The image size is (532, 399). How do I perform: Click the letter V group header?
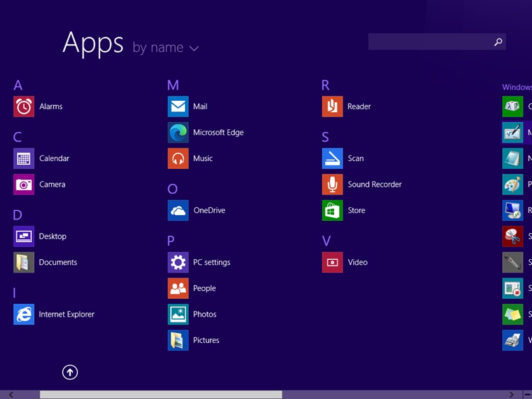[326, 241]
